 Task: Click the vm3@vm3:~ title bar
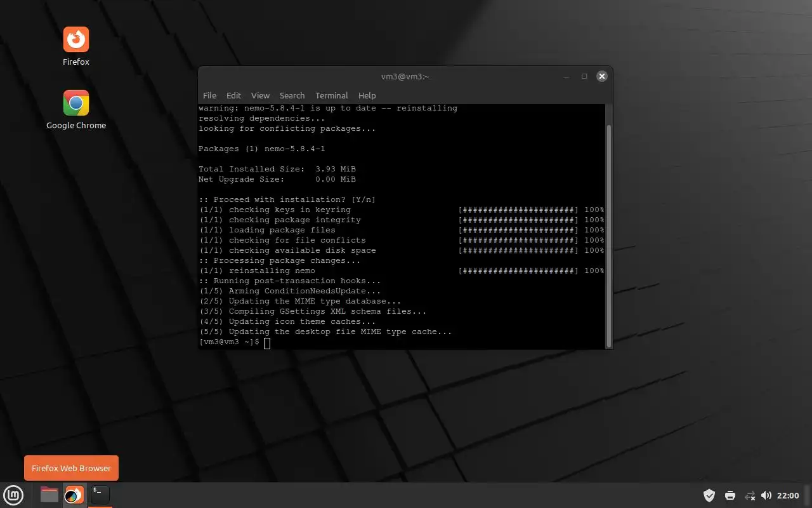[x=405, y=76]
